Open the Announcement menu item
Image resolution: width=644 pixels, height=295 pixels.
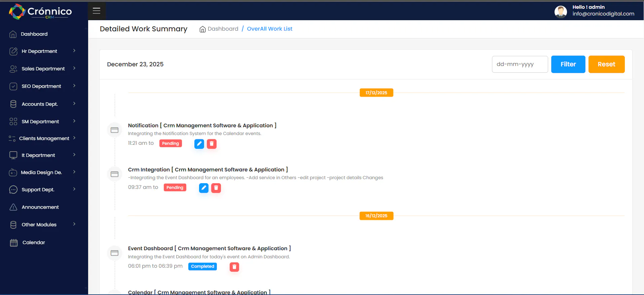coord(40,207)
